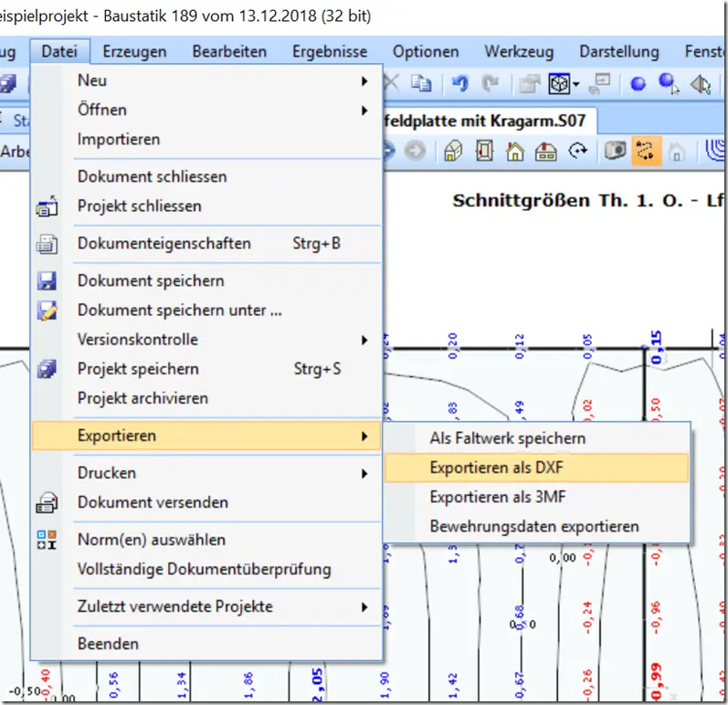Viewport: 728px width, 705px height.
Task: Choose Exportieren als DXF
Action: click(537, 468)
